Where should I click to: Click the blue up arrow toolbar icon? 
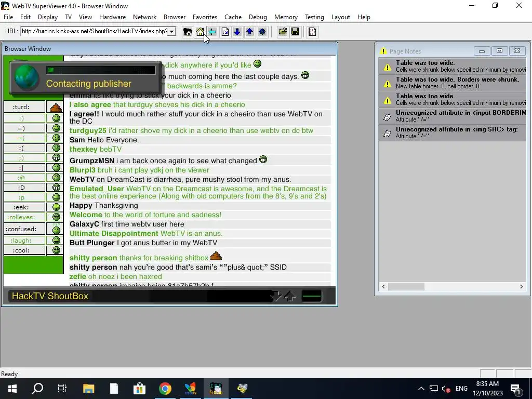coord(250,32)
